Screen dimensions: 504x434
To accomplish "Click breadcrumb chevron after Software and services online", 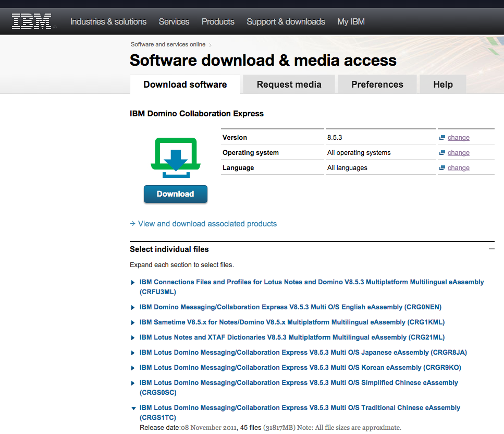I will click(211, 45).
